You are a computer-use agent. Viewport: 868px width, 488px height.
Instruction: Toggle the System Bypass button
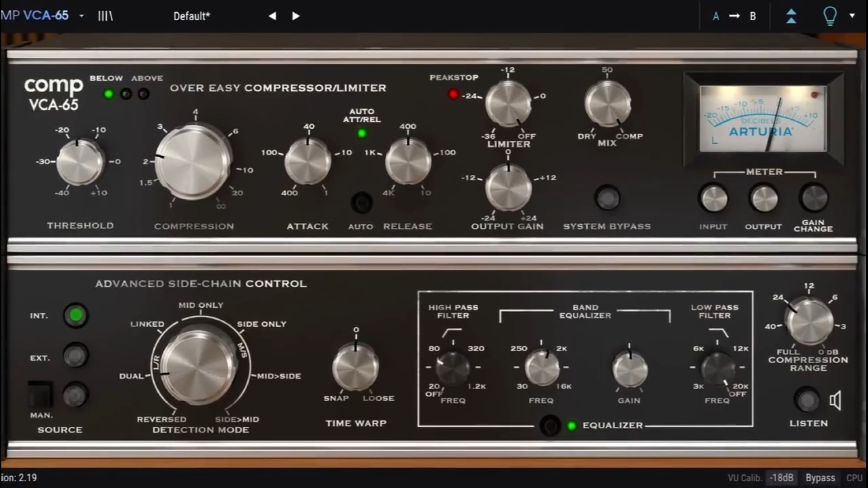(607, 198)
